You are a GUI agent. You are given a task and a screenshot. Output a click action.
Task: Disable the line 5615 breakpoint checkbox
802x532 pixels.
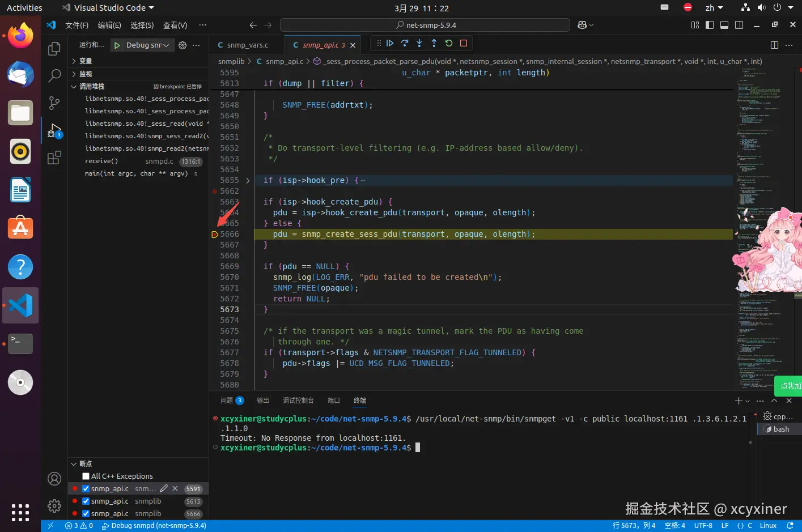(86, 501)
